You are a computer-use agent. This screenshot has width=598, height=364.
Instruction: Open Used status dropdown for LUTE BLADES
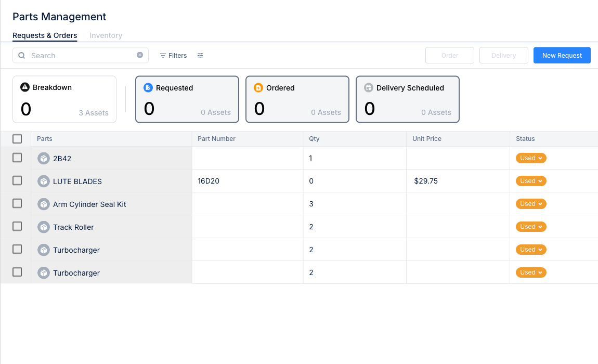tap(531, 181)
